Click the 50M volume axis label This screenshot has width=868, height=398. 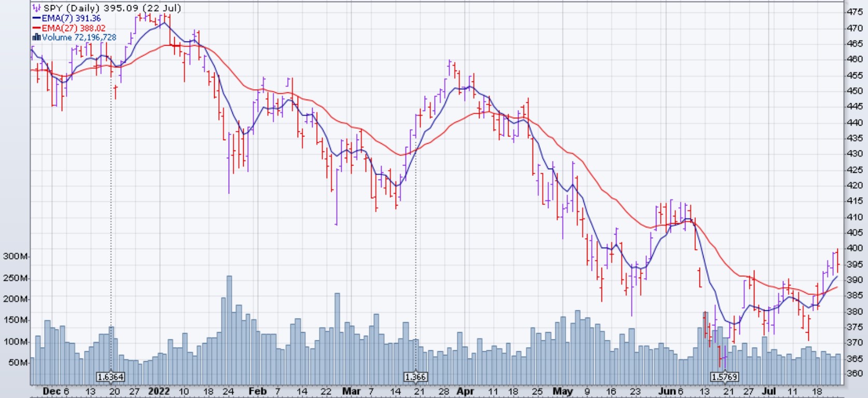pos(18,362)
